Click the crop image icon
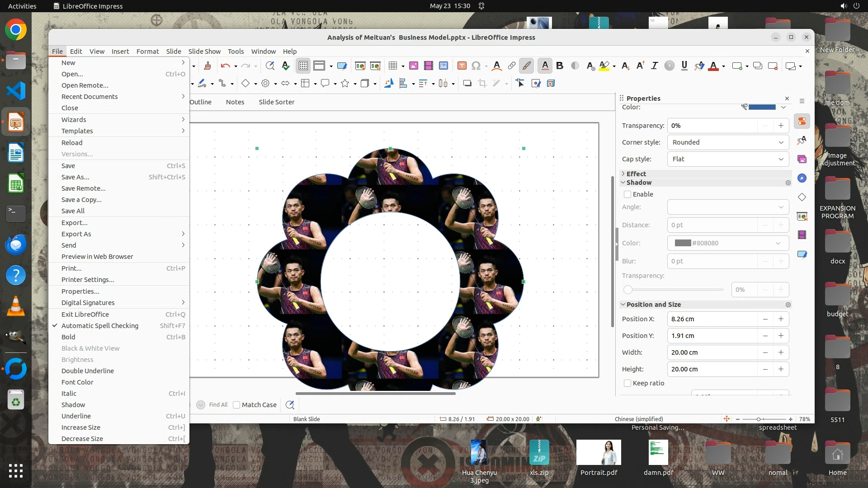The image size is (868, 488). point(482,83)
